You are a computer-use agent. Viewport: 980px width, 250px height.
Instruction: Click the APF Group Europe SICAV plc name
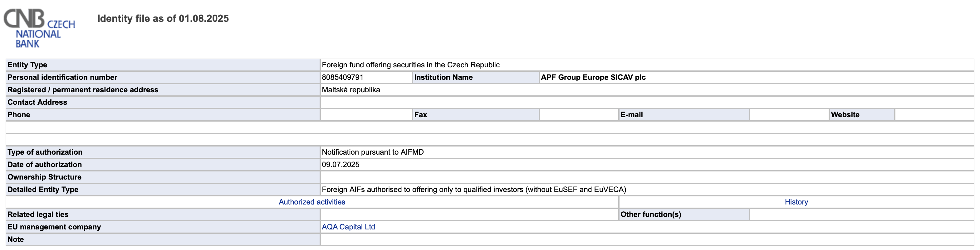pos(593,78)
